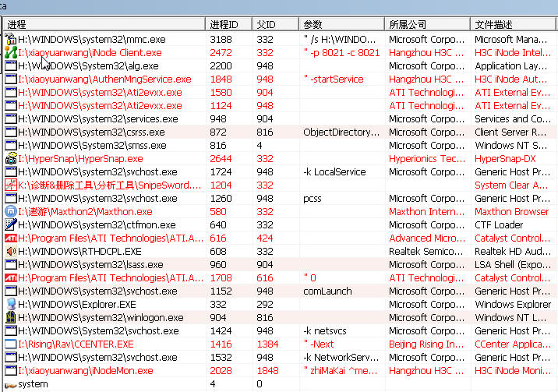Select the ctfmon.exe path text
Screen dimensions: 558x392
[97, 224]
